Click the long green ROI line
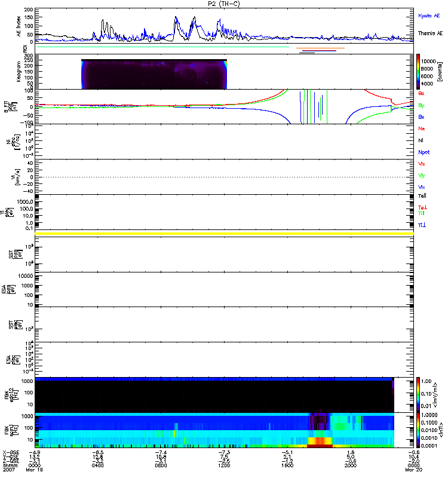 [162, 47]
